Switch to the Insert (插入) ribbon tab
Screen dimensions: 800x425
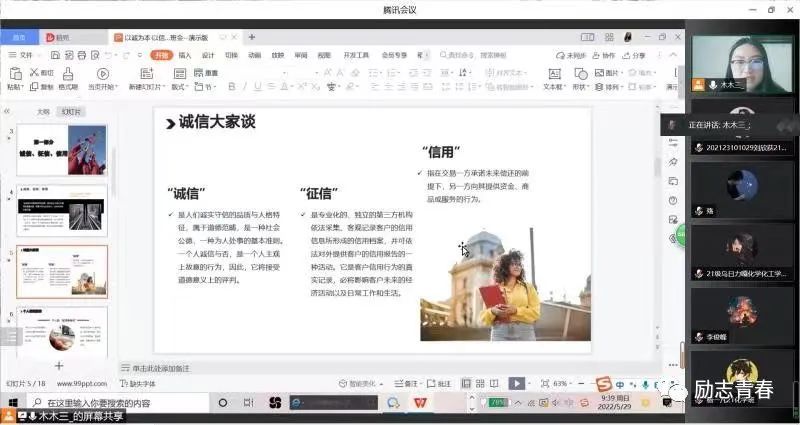pyautogui.click(x=184, y=55)
